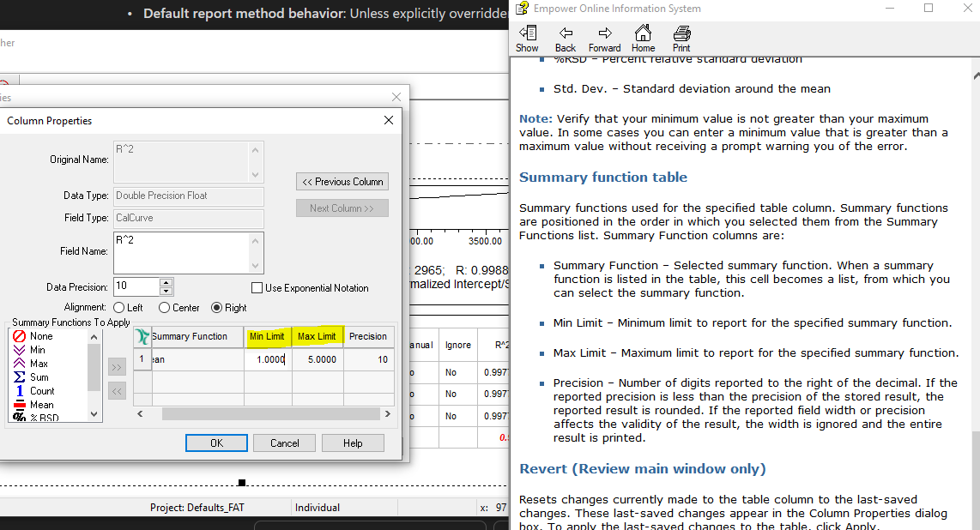Close the dialog behind Column Properties

pyautogui.click(x=396, y=97)
